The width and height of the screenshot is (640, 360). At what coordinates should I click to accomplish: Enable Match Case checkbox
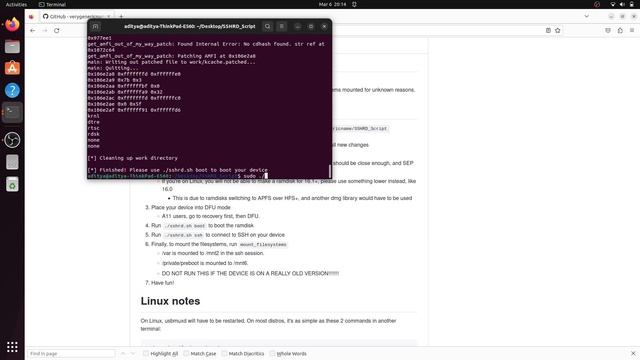(x=186, y=353)
